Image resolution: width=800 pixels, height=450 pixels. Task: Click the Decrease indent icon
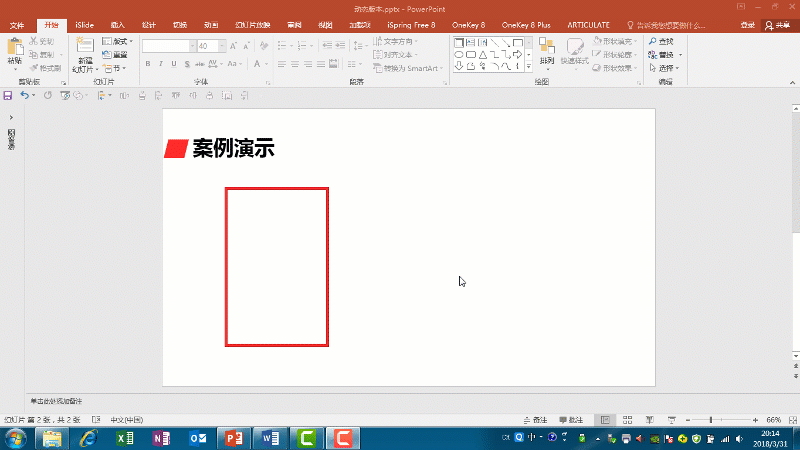(327, 46)
